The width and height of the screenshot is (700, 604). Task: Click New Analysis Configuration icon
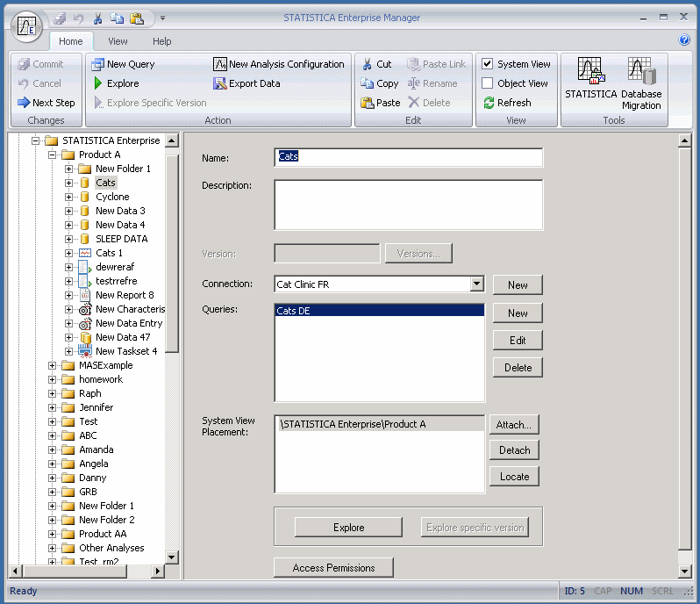coord(219,64)
